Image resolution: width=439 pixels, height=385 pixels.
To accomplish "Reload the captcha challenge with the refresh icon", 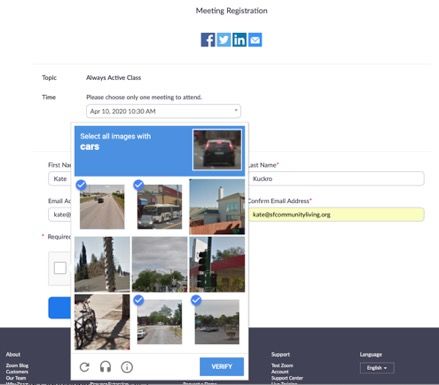I will click(85, 367).
